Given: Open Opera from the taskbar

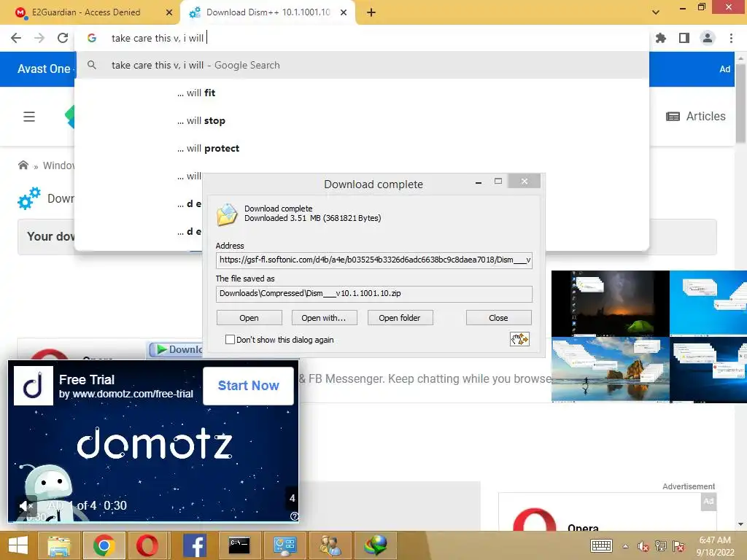Looking at the screenshot, I should [x=147, y=545].
